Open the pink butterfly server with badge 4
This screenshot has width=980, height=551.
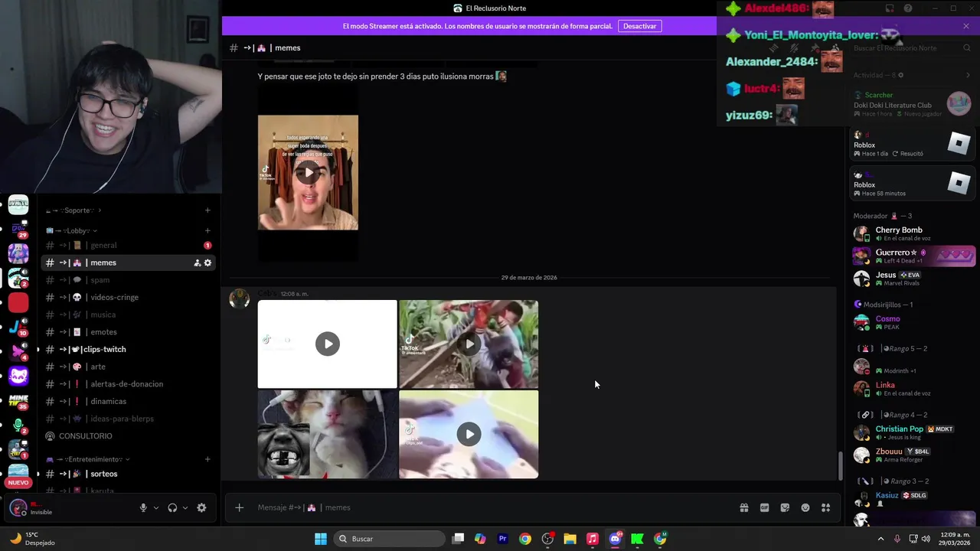pos(18,351)
